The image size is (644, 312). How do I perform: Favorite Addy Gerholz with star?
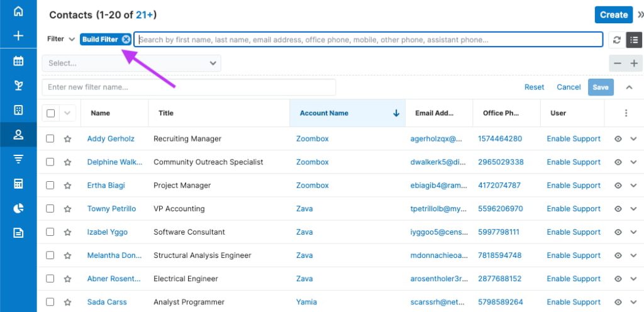point(68,139)
